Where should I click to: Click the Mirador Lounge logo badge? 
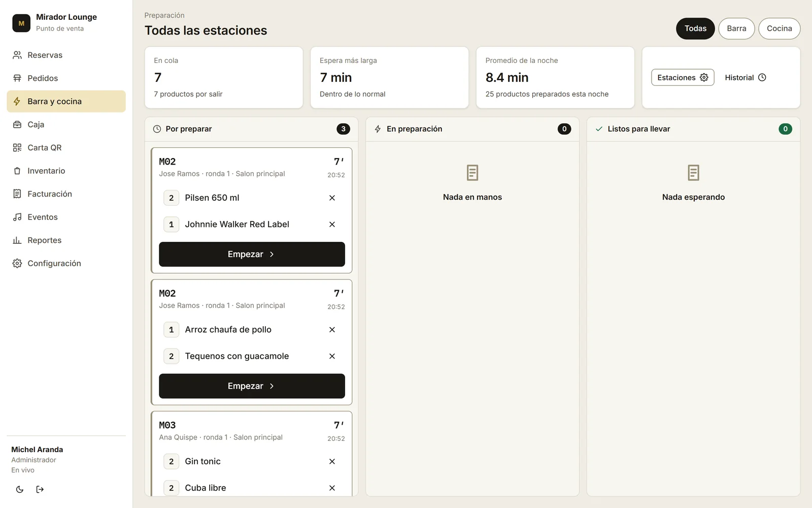[21, 23]
